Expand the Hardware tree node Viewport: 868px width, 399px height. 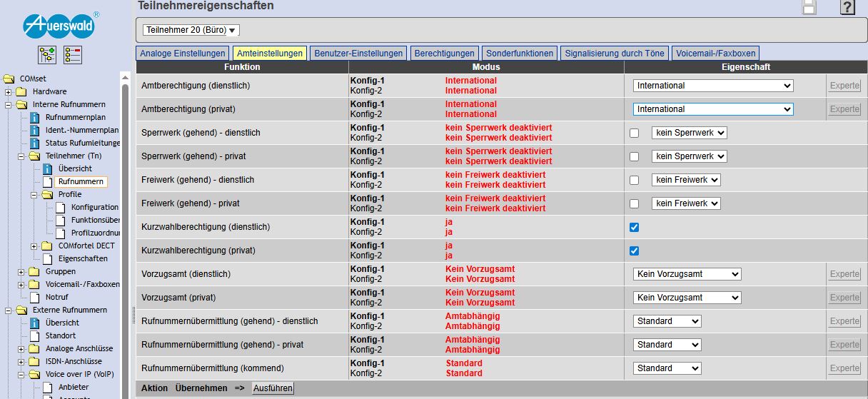coord(9,91)
